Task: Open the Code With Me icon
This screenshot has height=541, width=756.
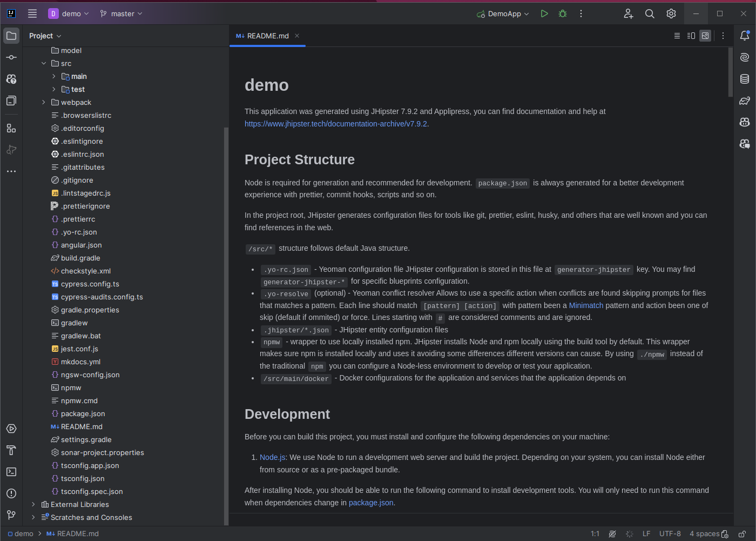Action: 628,14
